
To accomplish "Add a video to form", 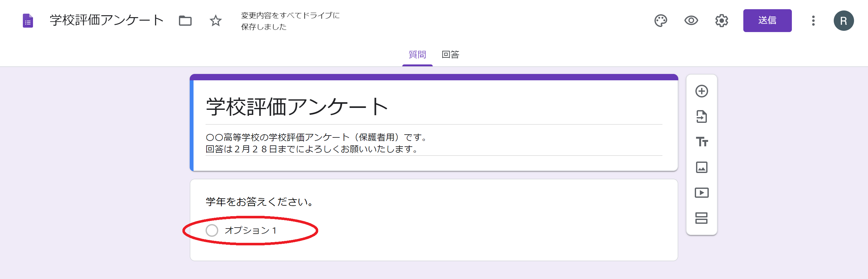I will [701, 193].
